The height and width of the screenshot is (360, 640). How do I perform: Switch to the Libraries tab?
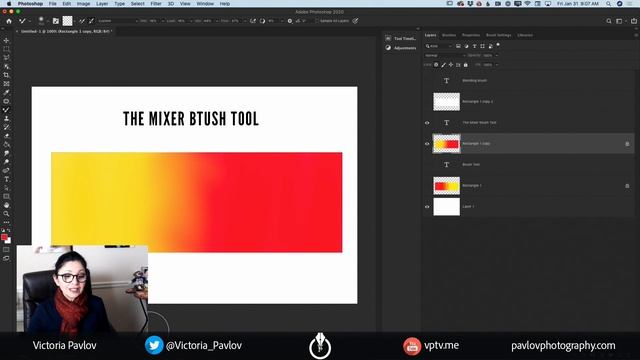point(525,35)
